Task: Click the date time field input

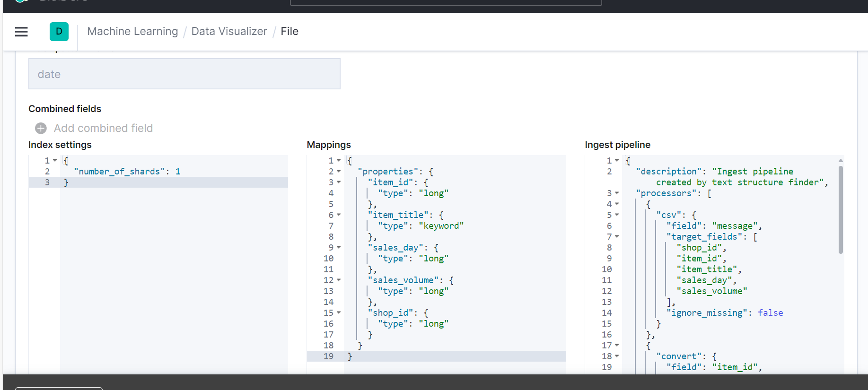Action: pos(184,74)
